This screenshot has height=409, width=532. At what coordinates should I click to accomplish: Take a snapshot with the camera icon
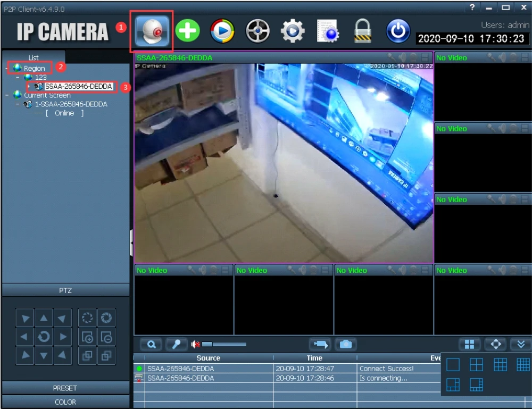tap(346, 345)
